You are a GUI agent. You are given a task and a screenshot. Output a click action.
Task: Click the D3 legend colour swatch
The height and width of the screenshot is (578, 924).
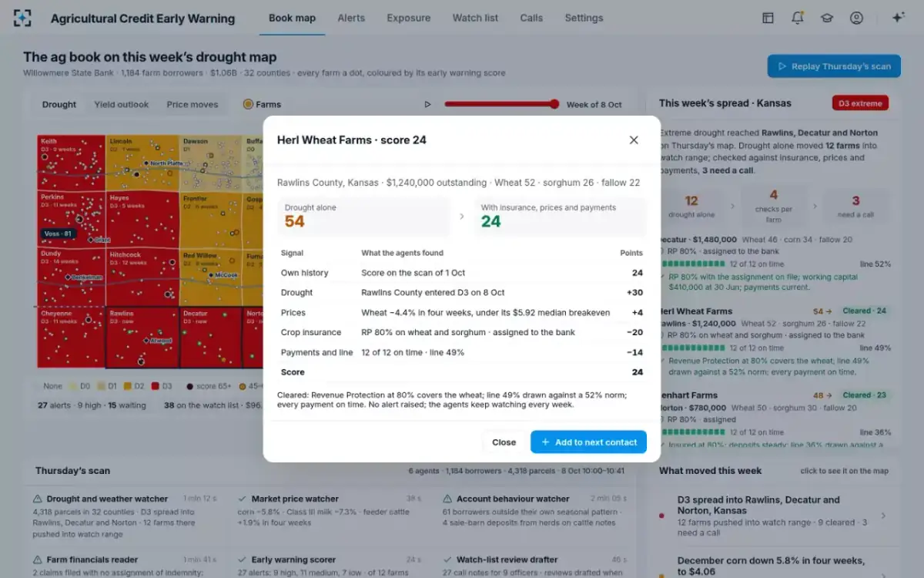point(156,386)
